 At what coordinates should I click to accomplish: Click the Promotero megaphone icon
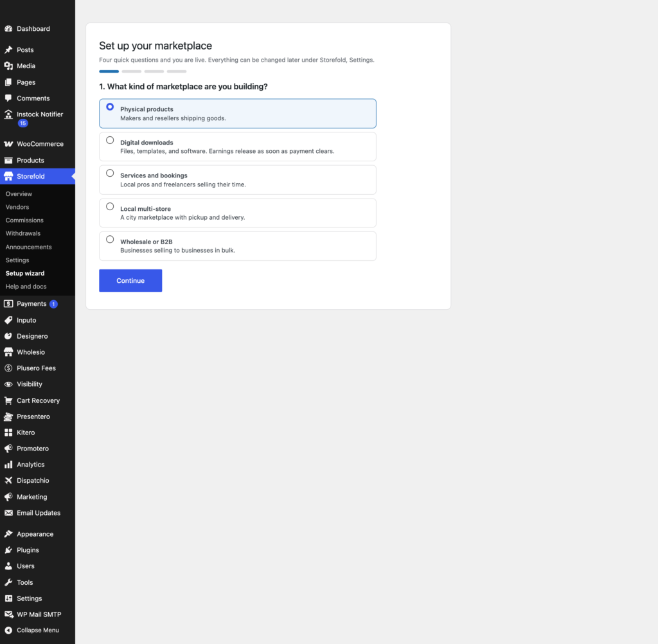(x=8, y=449)
